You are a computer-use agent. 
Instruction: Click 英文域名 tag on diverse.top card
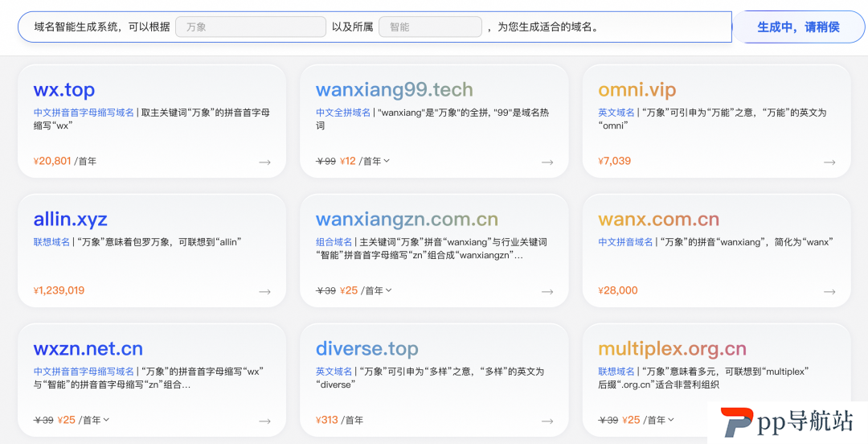click(x=334, y=372)
